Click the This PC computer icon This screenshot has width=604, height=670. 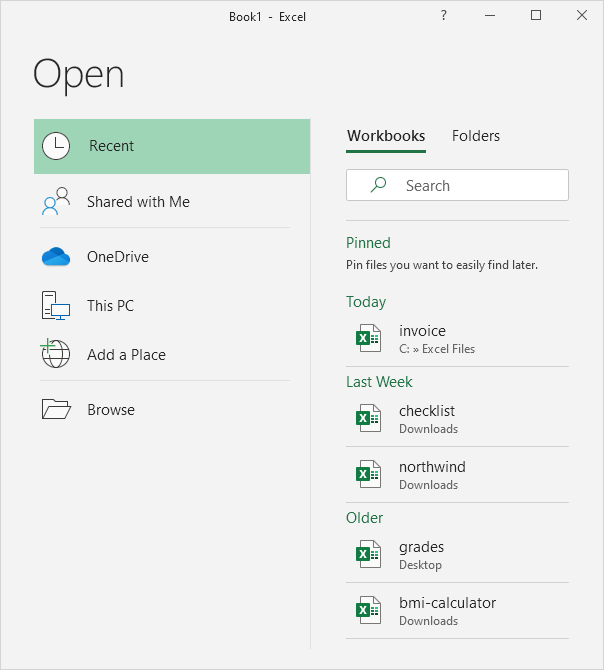56,306
